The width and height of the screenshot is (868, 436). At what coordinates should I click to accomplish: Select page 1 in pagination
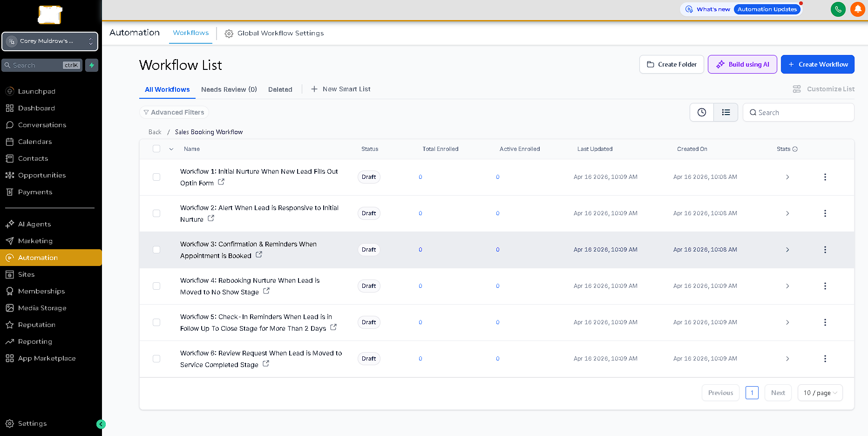tap(752, 393)
